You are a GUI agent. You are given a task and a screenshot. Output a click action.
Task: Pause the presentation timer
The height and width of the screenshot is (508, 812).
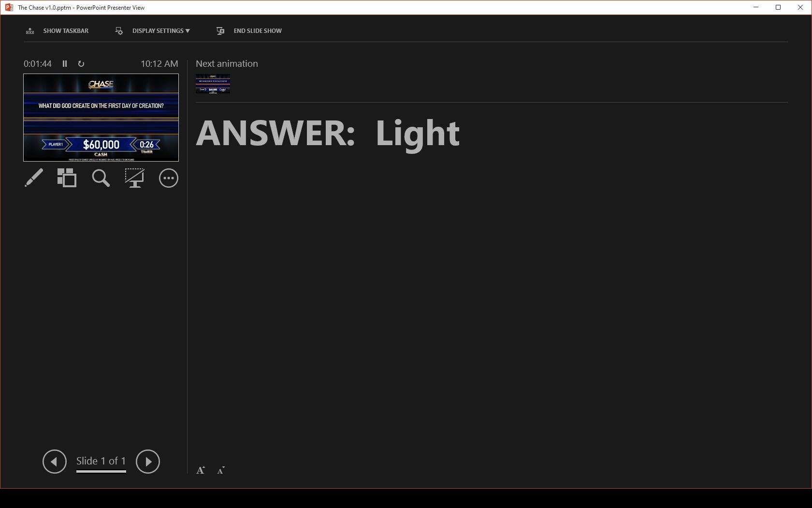tap(65, 64)
